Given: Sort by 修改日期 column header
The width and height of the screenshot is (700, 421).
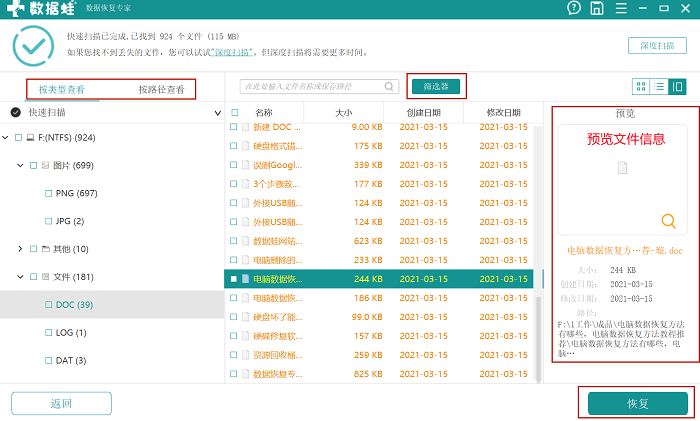Looking at the screenshot, I should (x=503, y=113).
